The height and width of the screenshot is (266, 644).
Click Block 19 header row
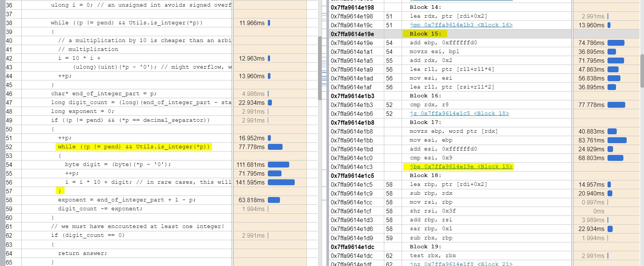coord(450,247)
